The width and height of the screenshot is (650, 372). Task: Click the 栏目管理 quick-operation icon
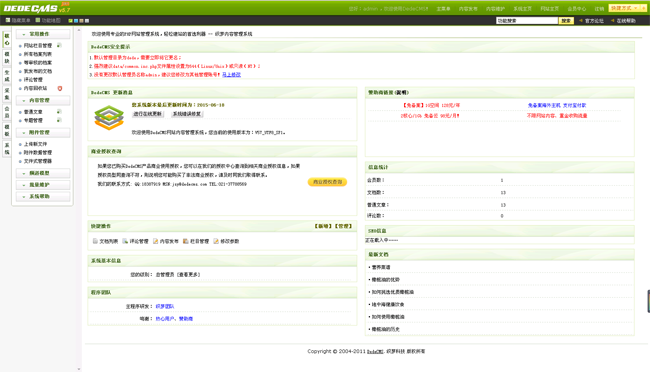coord(186,241)
